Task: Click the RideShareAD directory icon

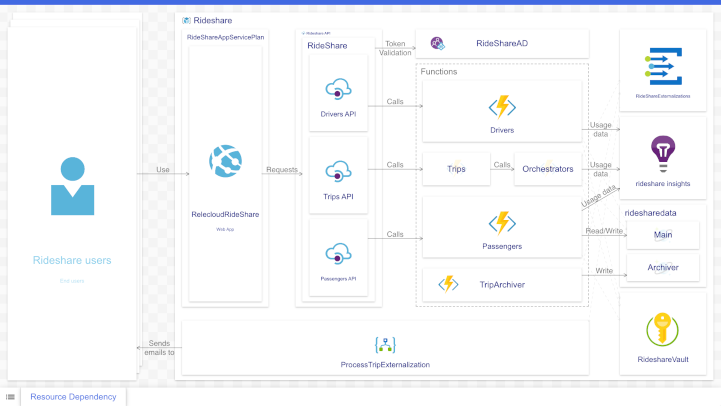Action: 437,43
